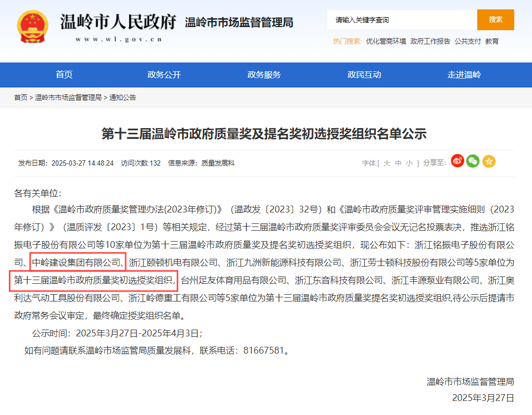
Task: Click hot search link 优化营商环境
Action: [x=386, y=41]
